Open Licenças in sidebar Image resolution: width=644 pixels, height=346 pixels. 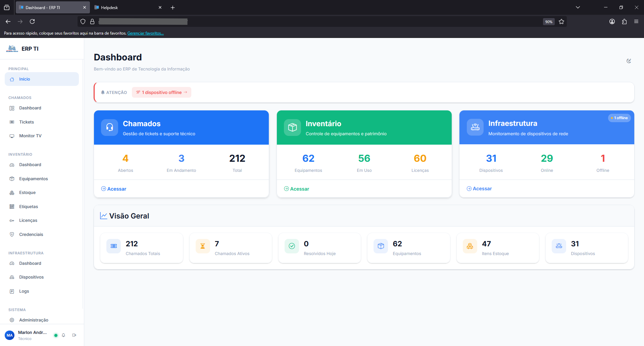pyautogui.click(x=42, y=220)
